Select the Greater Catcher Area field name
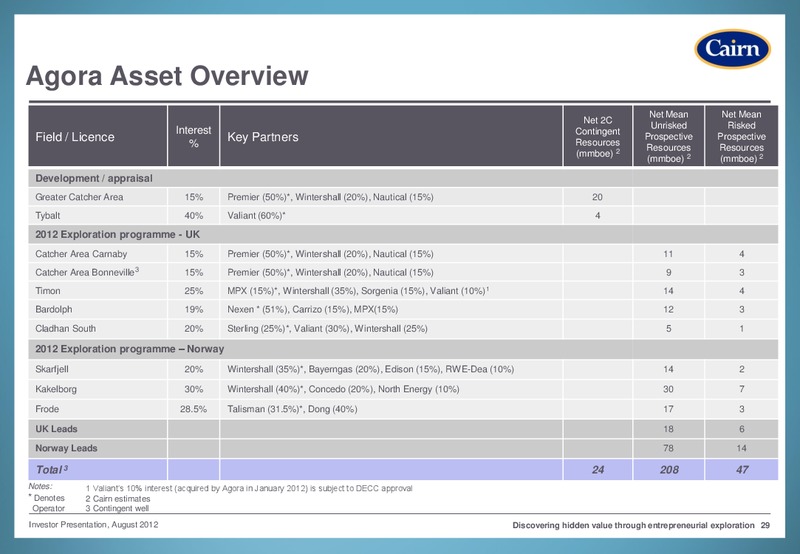Image resolution: width=800 pixels, height=554 pixels. [x=79, y=197]
